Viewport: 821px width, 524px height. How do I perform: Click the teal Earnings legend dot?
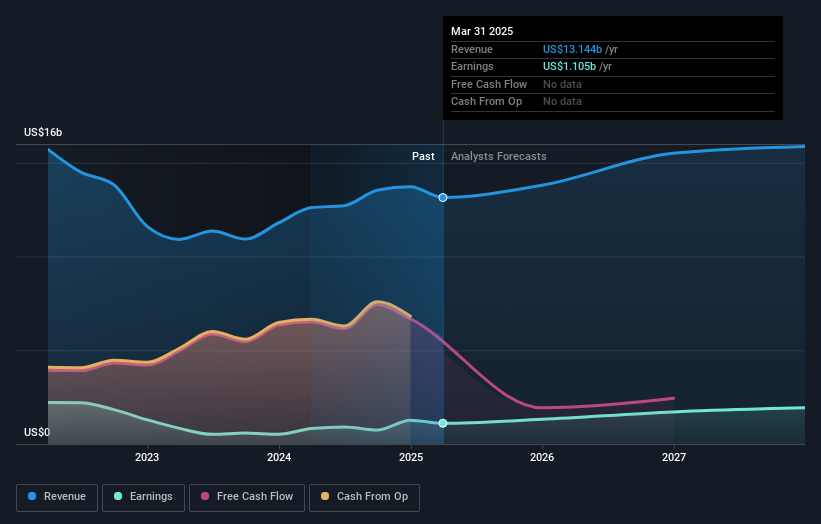(x=118, y=496)
